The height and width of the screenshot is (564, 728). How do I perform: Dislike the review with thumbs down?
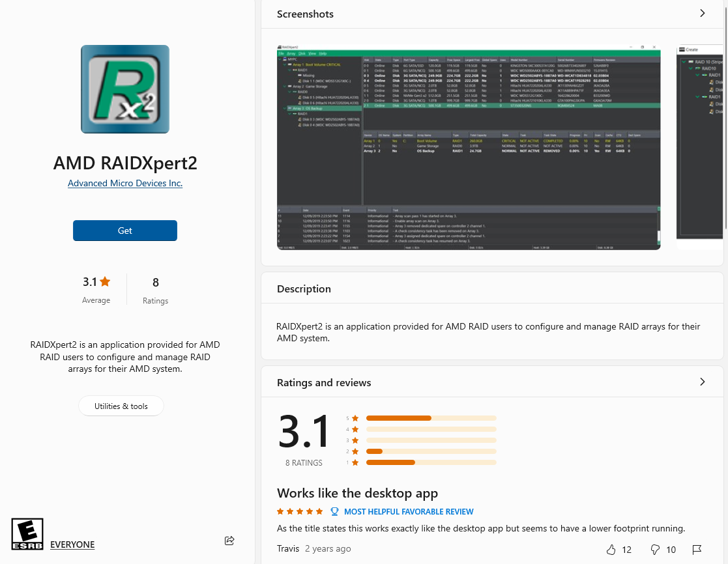pos(656,550)
